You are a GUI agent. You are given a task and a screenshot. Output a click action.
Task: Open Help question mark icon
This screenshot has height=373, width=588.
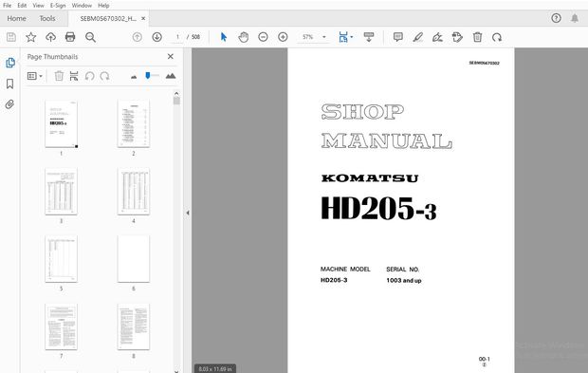point(556,18)
